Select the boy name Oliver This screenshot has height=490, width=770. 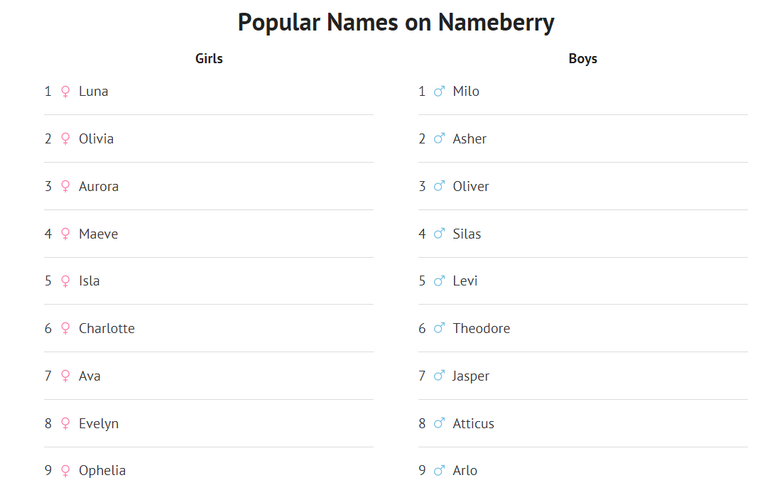471,187
